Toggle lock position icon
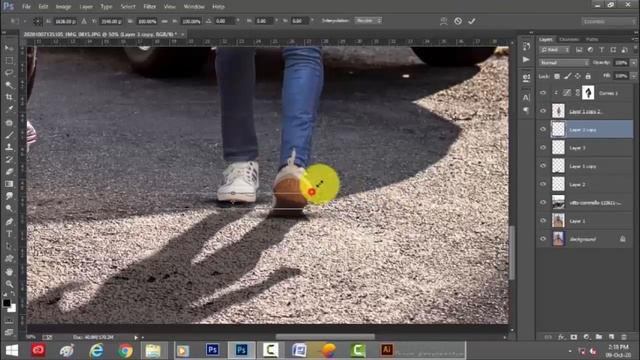 pos(578,76)
